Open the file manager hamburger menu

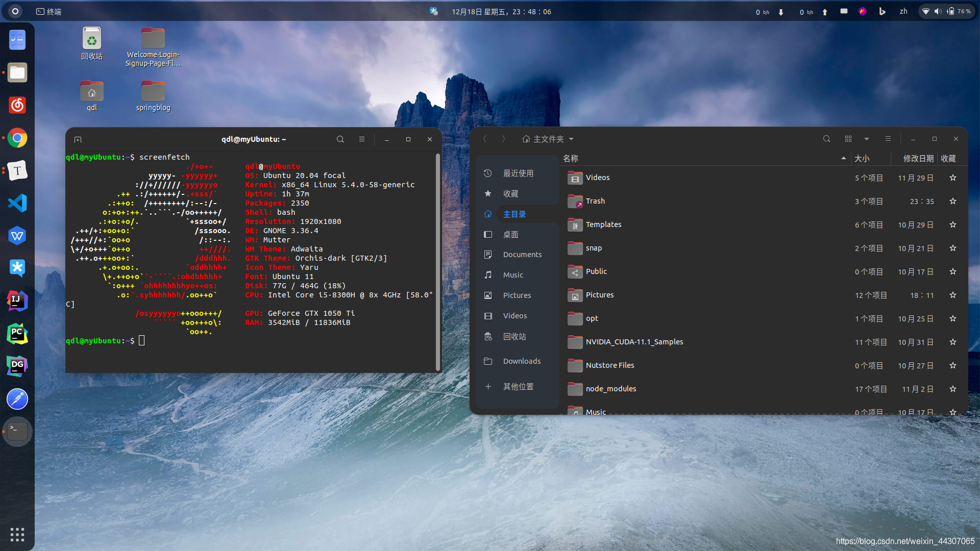888,139
